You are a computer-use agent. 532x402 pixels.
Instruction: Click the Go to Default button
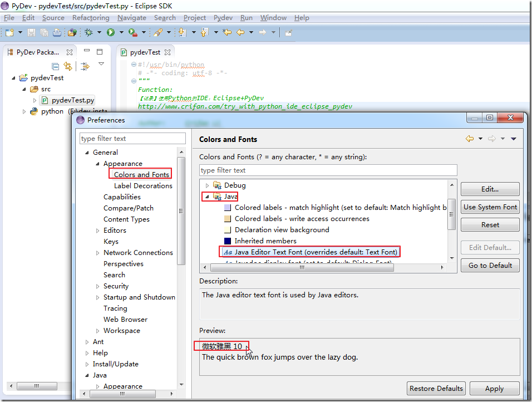click(x=490, y=266)
